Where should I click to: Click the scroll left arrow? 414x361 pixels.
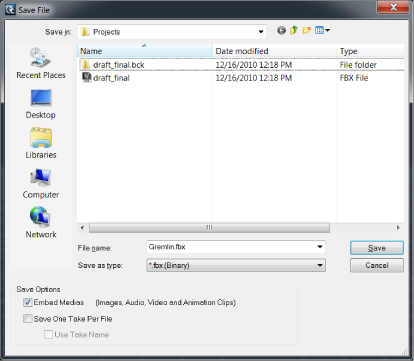tap(82, 228)
